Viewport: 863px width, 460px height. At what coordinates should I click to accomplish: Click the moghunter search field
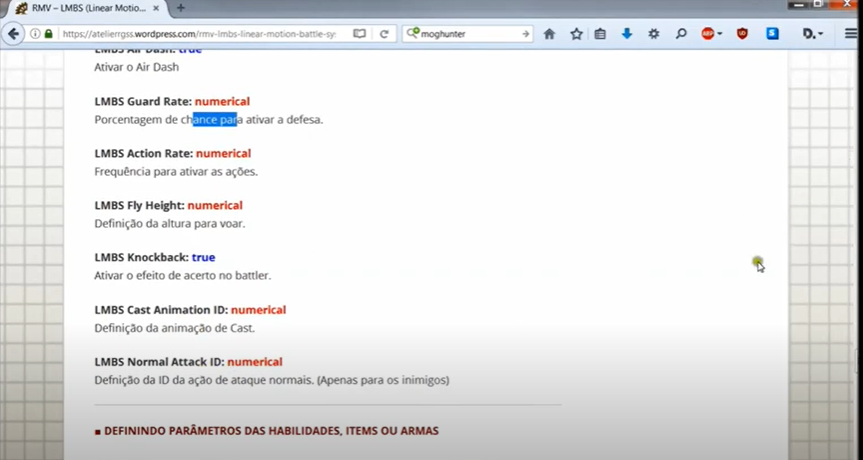pos(469,34)
